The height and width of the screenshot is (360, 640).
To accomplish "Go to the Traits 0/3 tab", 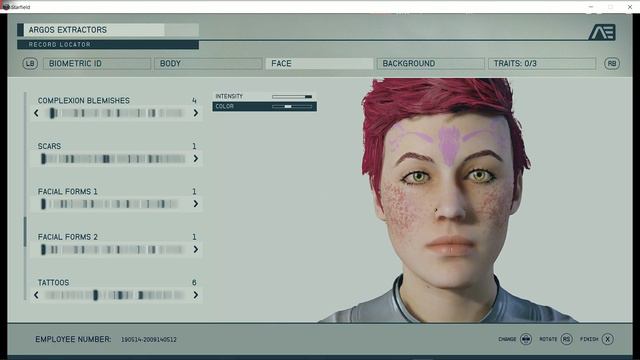I will click(x=542, y=64).
